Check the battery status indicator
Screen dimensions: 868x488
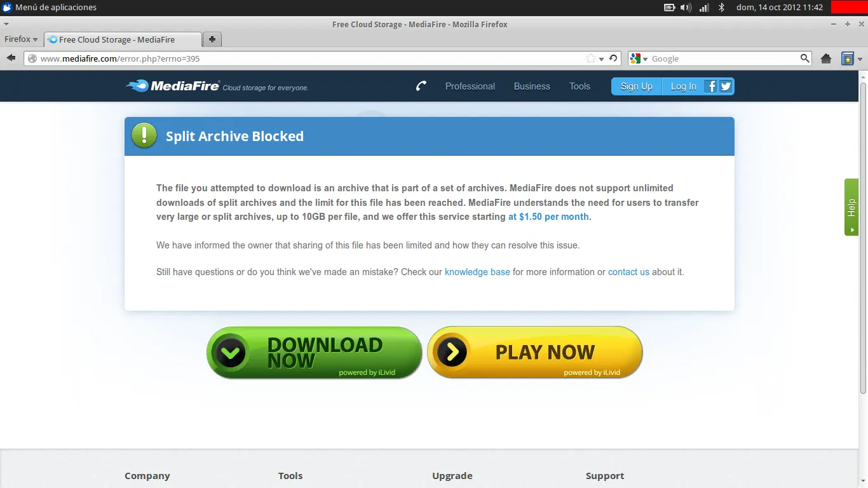(670, 8)
